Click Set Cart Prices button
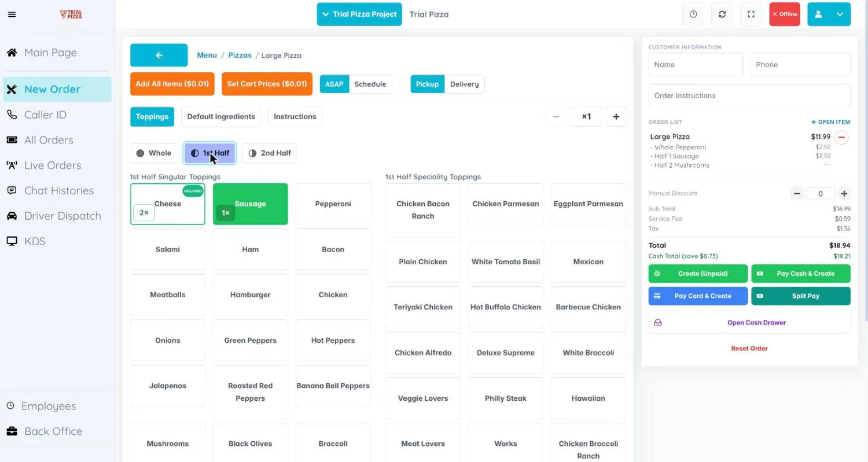This screenshot has height=462, width=868. tap(267, 84)
